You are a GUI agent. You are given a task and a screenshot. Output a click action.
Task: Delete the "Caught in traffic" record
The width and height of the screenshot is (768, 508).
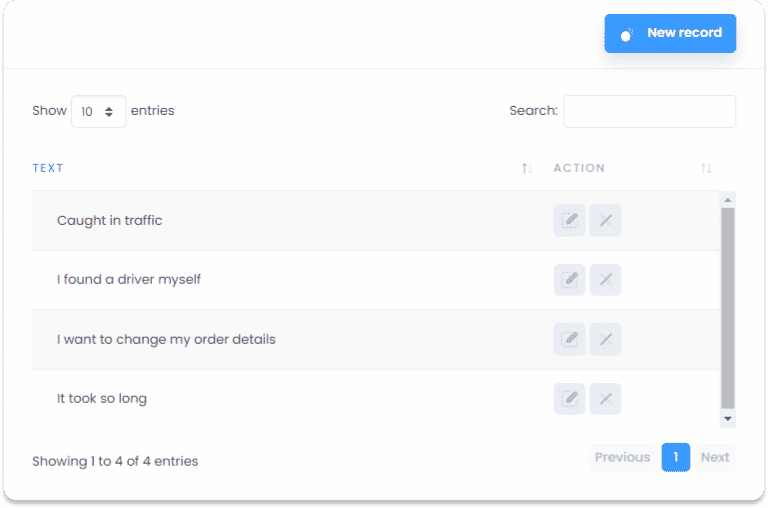coord(605,220)
